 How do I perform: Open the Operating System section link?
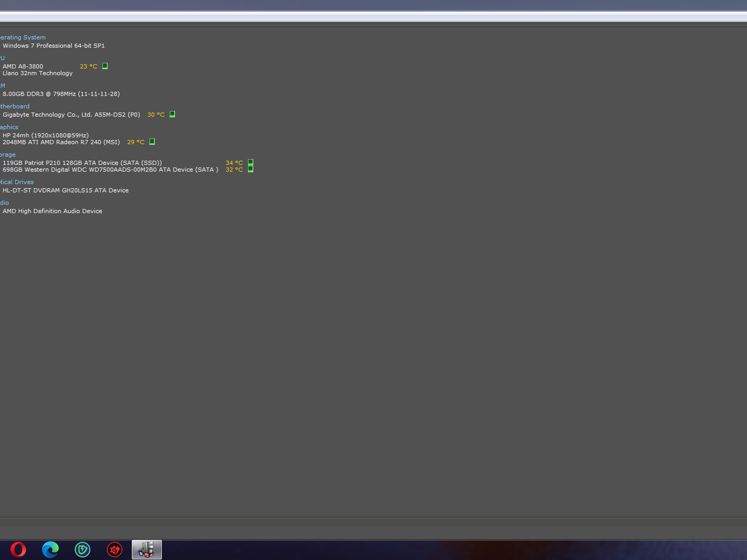click(x=23, y=37)
